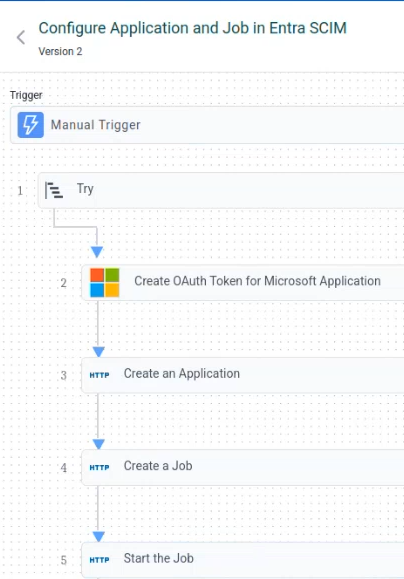Open the Manual Trigger step
Screen dimensions: 404x579
(x=207, y=125)
